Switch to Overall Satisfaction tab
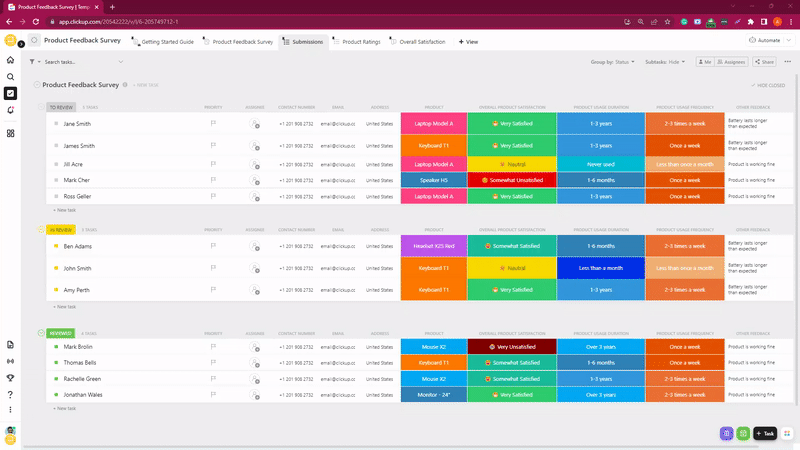Screen dimensions: 800x450 coord(417,42)
